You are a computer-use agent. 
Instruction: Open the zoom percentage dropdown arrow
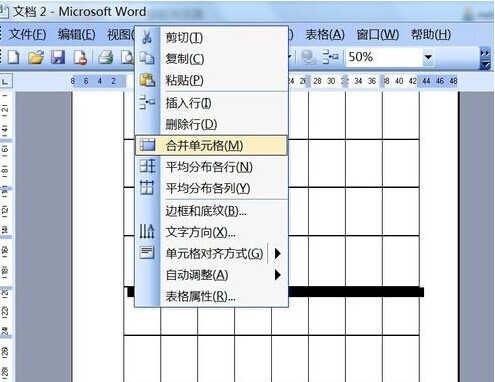428,57
